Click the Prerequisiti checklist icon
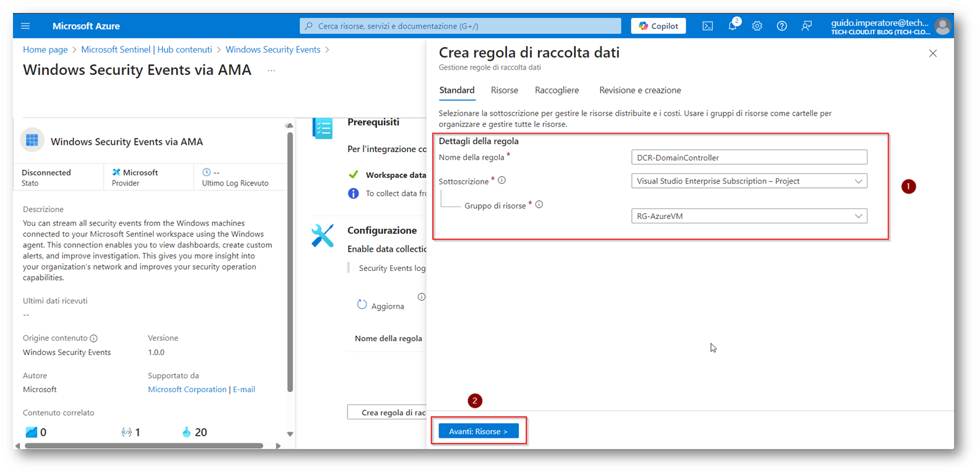 click(322, 128)
